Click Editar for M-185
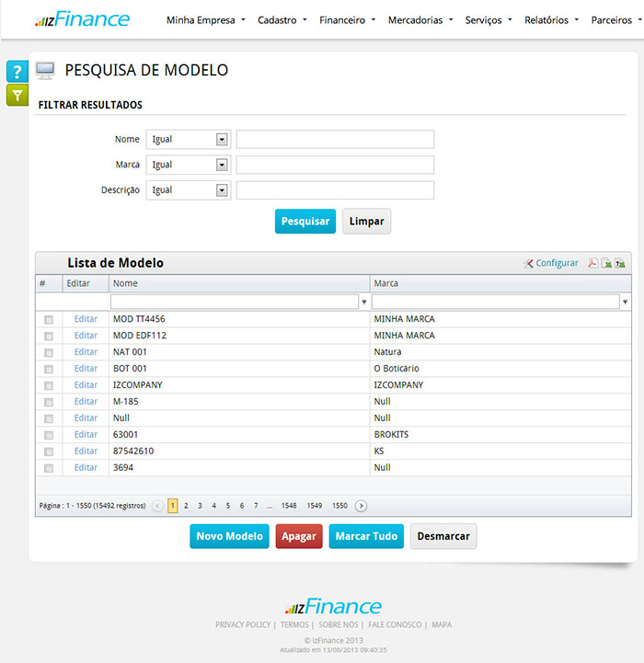This screenshot has height=663, width=644. pos(86,401)
